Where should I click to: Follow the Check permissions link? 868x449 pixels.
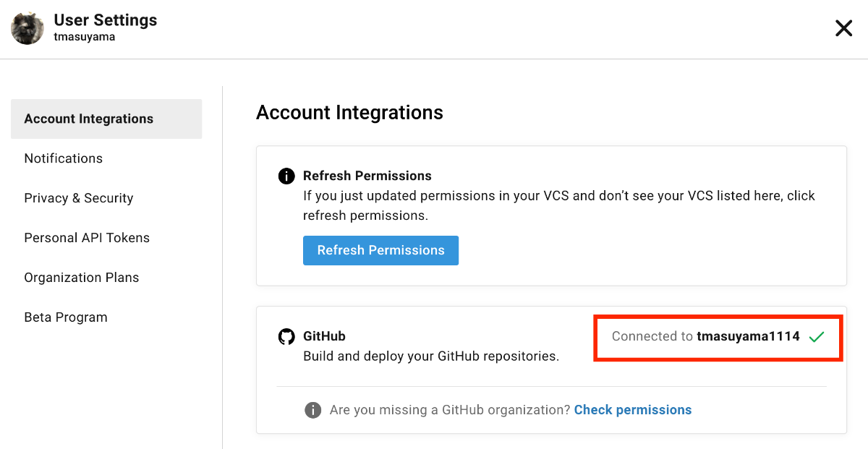pyautogui.click(x=633, y=410)
